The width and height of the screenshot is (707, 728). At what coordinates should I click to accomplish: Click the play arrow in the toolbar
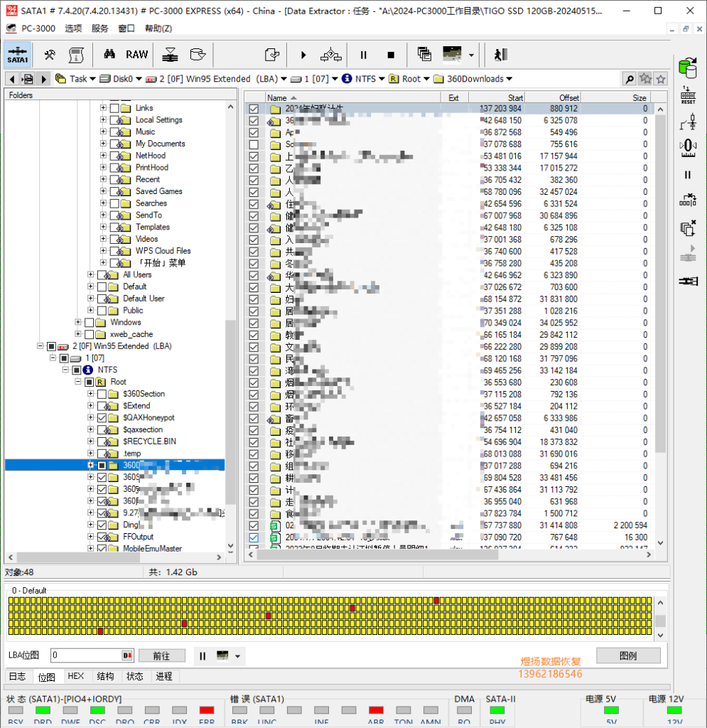[303, 55]
